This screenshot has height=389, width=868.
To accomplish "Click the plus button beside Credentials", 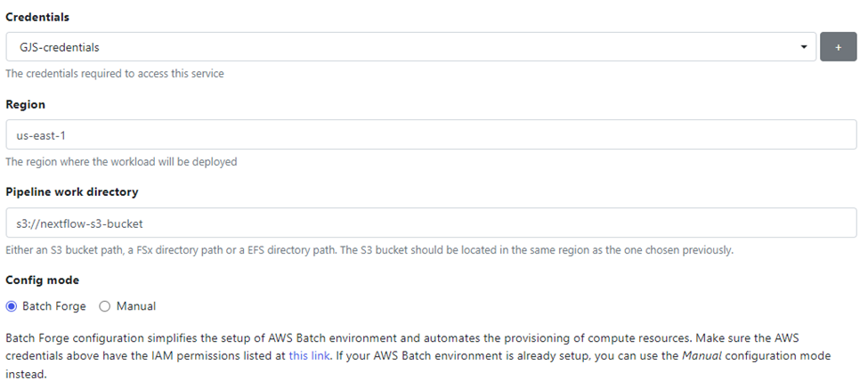I will [838, 46].
